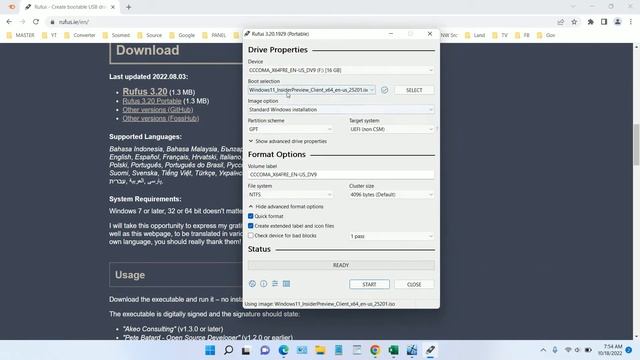Viewport: 640px width, 360px height.
Task: Open the Boot selection dropdown
Action: click(x=311, y=90)
